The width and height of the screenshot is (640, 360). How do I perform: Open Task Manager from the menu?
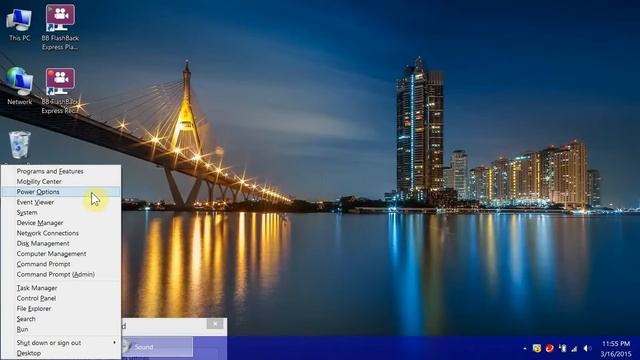pos(61,288)
